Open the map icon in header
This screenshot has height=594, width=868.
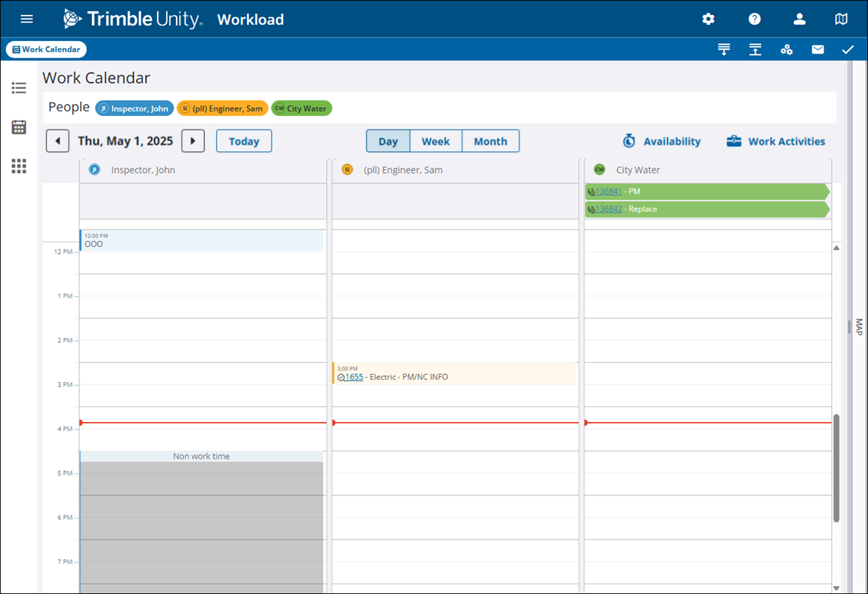[x=841, y=19]
